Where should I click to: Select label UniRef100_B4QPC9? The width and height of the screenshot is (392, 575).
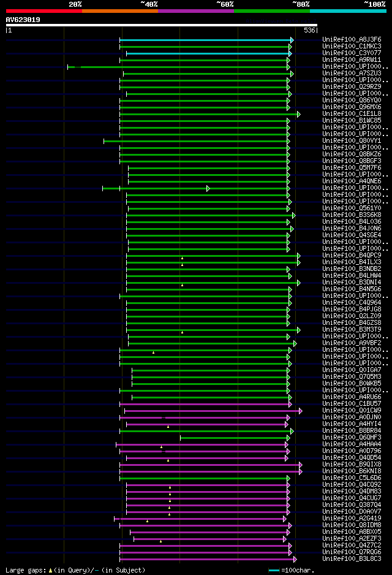[x=352, y=255]
